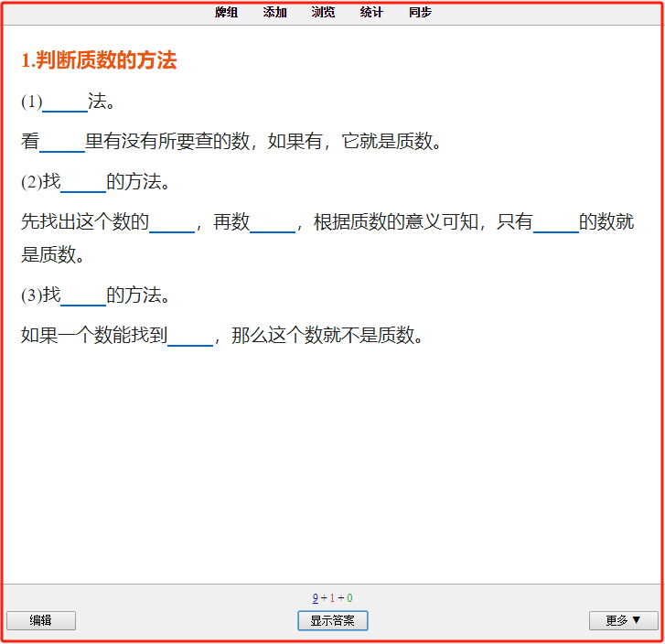Click the blue new cards count 9
Screen dimensions: 665x644
coord(315,597)
